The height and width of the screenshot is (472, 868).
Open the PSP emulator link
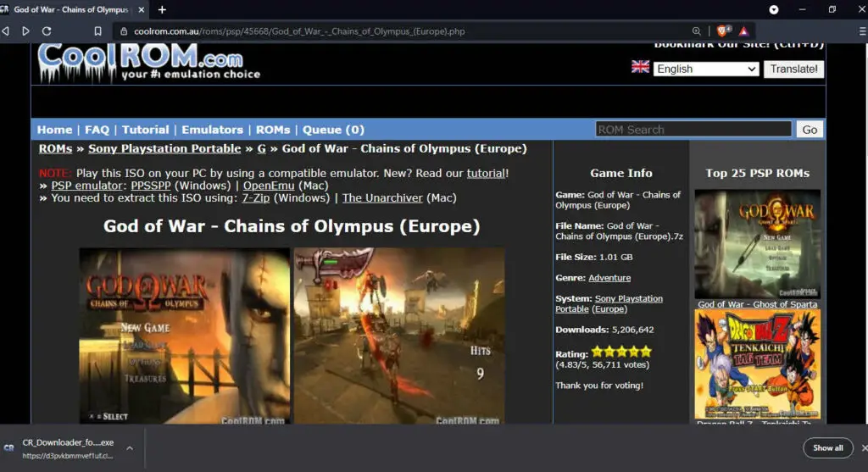(x=87, y=186)
